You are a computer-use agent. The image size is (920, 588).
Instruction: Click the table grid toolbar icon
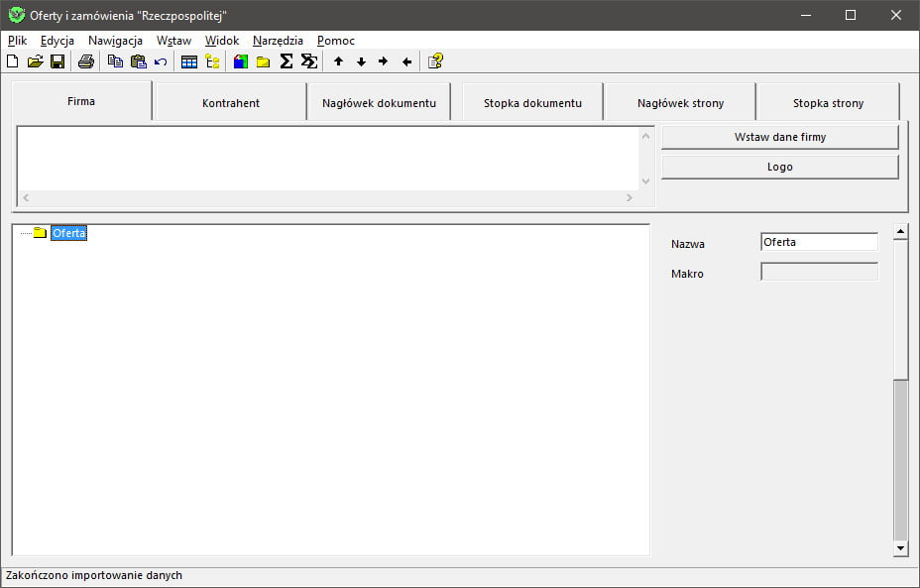coord(189,61)
